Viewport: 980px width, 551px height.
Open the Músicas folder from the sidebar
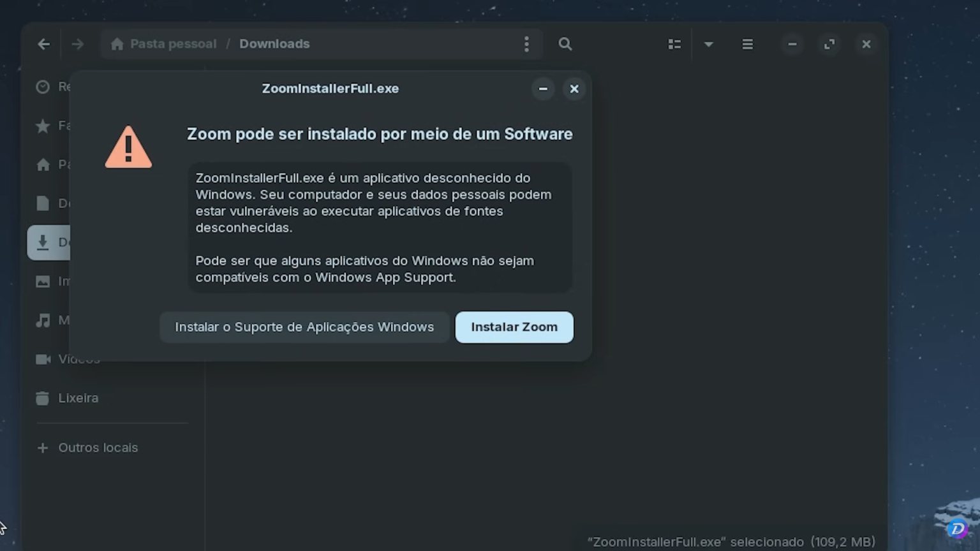coord(43,320)
